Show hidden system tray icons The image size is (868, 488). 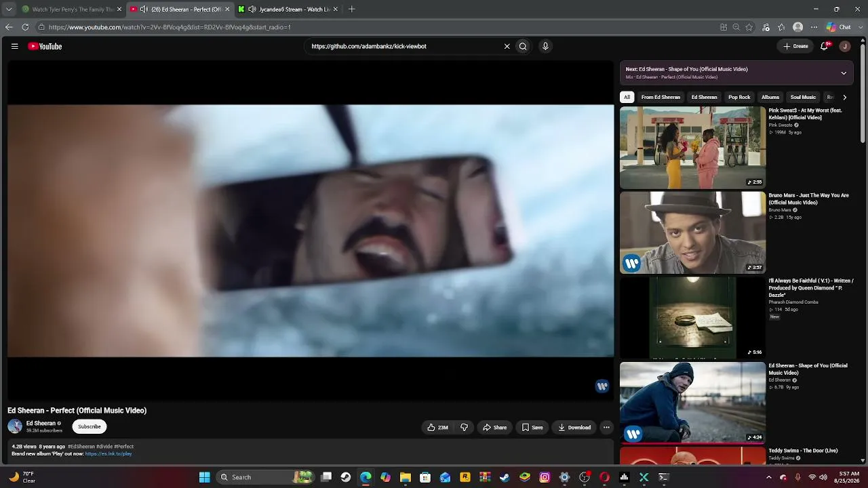(768, 477)
